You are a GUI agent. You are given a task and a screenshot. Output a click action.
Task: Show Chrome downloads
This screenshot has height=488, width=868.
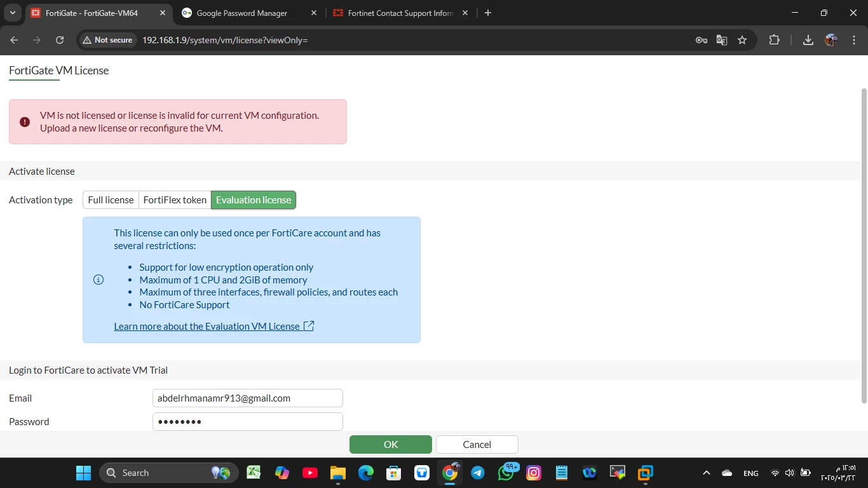point(808,40)
